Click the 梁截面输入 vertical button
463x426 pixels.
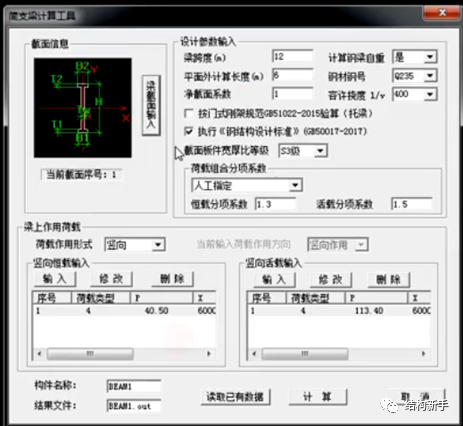[x=151, y=105]
